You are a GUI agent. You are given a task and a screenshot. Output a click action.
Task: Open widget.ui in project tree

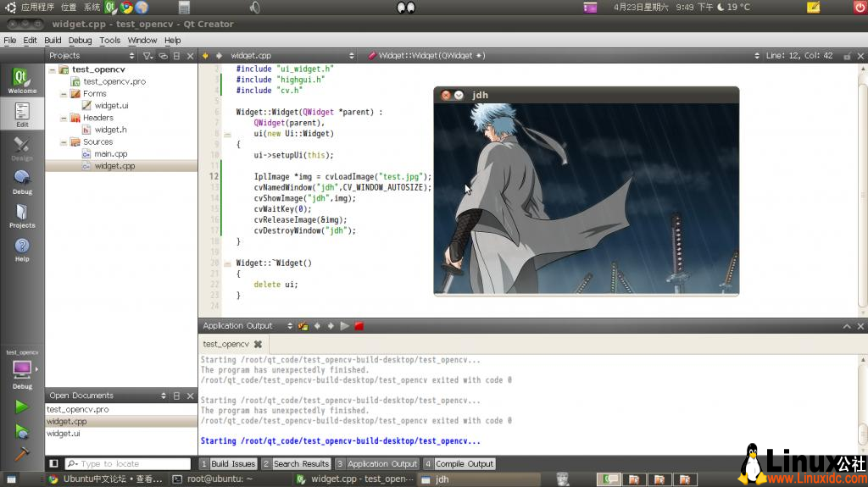click(111, 106)
